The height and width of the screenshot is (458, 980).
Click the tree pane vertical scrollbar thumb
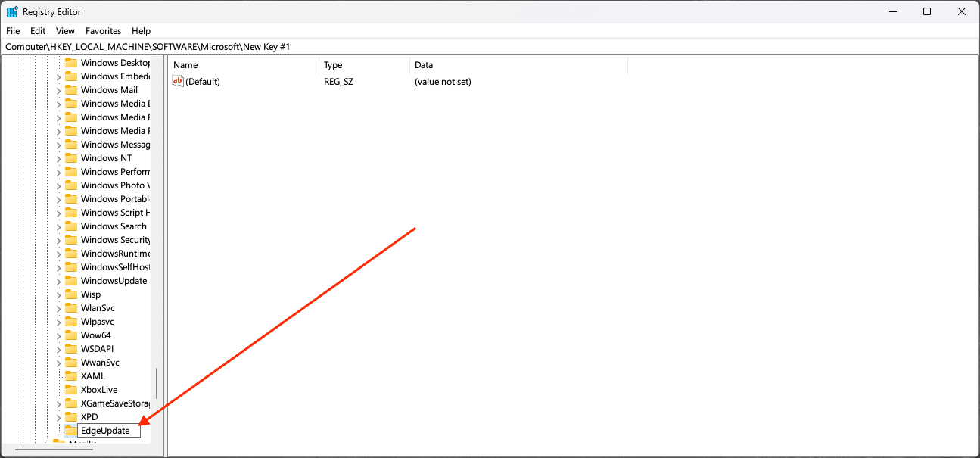[x=157, y=383]
